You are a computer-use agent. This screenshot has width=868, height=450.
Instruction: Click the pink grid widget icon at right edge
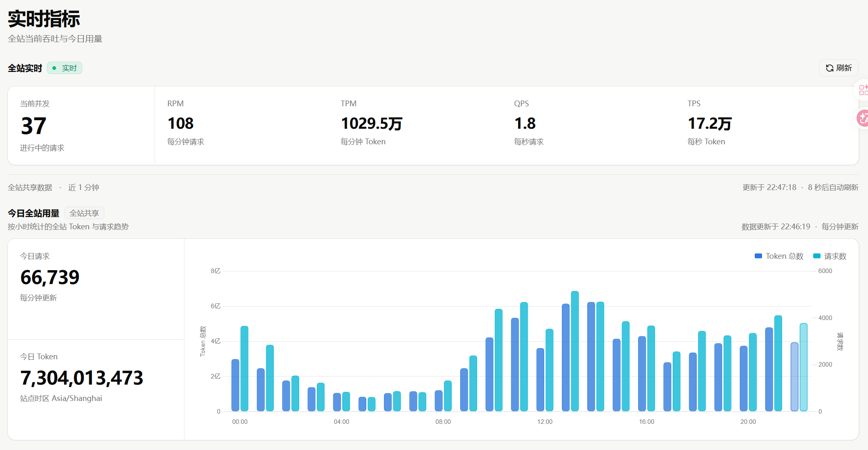click(863, 90)
